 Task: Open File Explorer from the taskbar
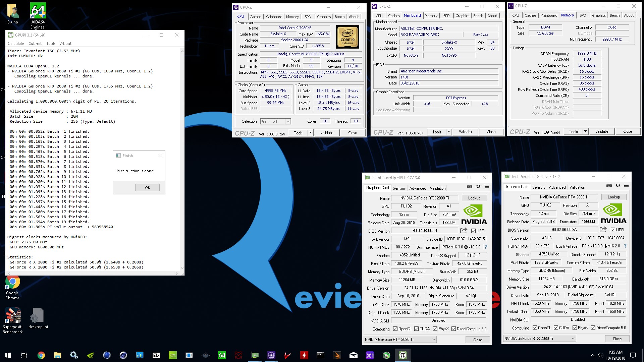[x=57, y=355]
